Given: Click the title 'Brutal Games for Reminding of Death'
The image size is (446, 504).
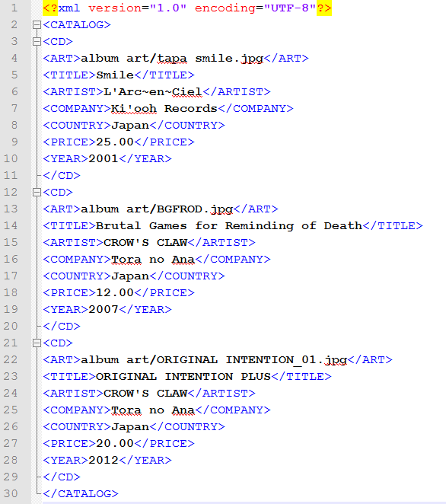Looking at the screenshot, I should pyautogui.click(x=229, y=226).
